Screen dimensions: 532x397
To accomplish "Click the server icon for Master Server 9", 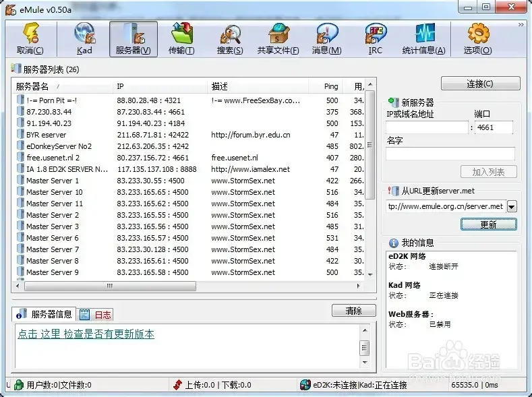I will (x=20, y=272).
